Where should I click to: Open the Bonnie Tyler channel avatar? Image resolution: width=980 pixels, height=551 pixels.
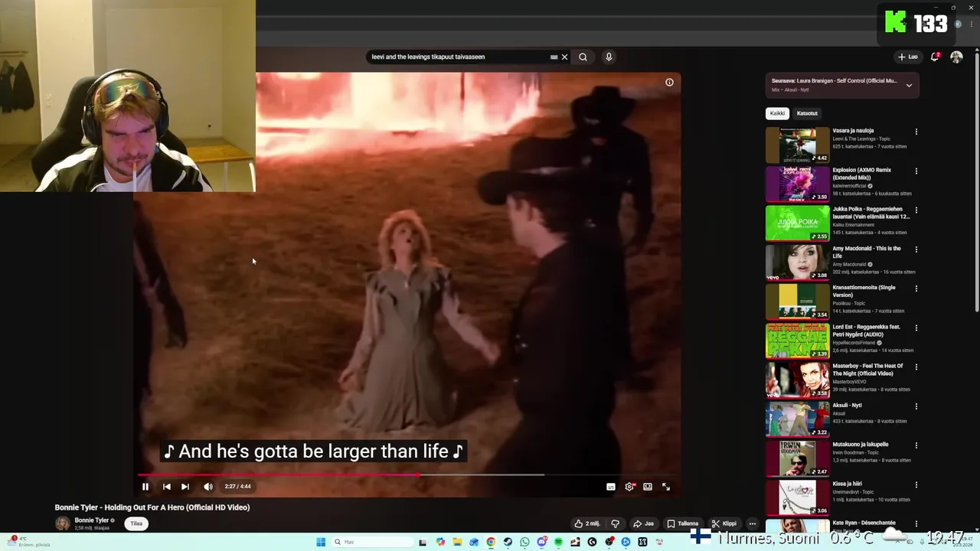(x=62, y=523)
